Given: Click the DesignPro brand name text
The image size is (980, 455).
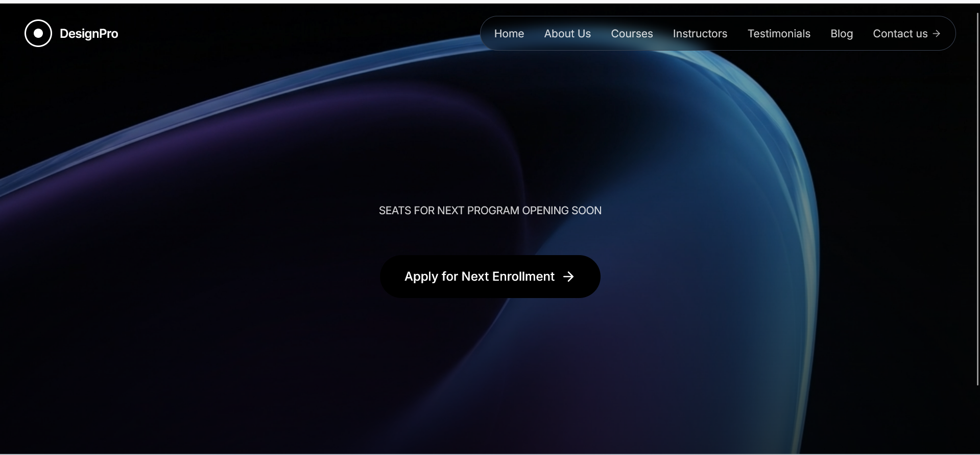Looking at the screenshot, I should coord(89,34).
